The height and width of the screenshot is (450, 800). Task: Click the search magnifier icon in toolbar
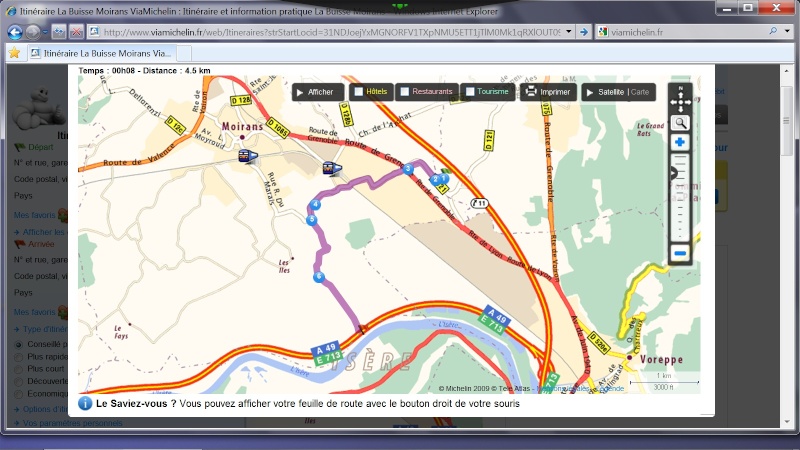tap(773, 31)
